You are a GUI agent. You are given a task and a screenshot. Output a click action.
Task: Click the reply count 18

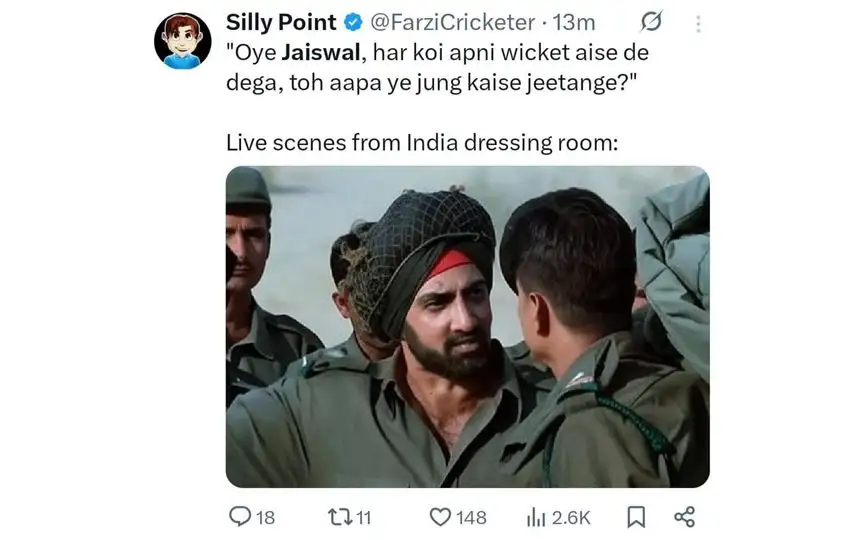(265, 517)
